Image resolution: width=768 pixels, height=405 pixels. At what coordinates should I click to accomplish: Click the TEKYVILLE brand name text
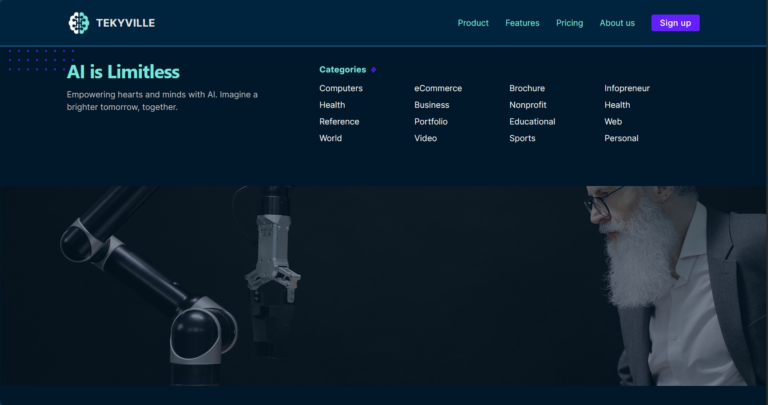(125, 23)
